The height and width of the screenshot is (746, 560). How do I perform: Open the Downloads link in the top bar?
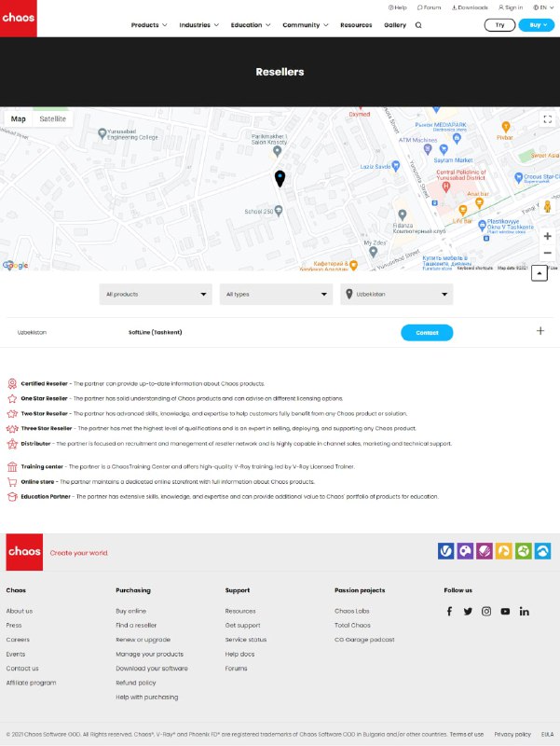pyautogui.click(x=470, y=7)
